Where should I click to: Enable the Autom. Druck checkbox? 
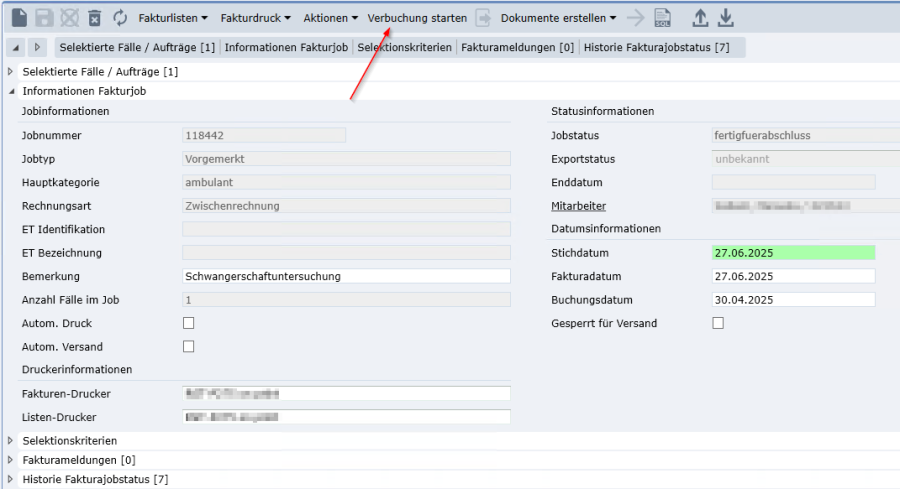(x=188, y=323)
